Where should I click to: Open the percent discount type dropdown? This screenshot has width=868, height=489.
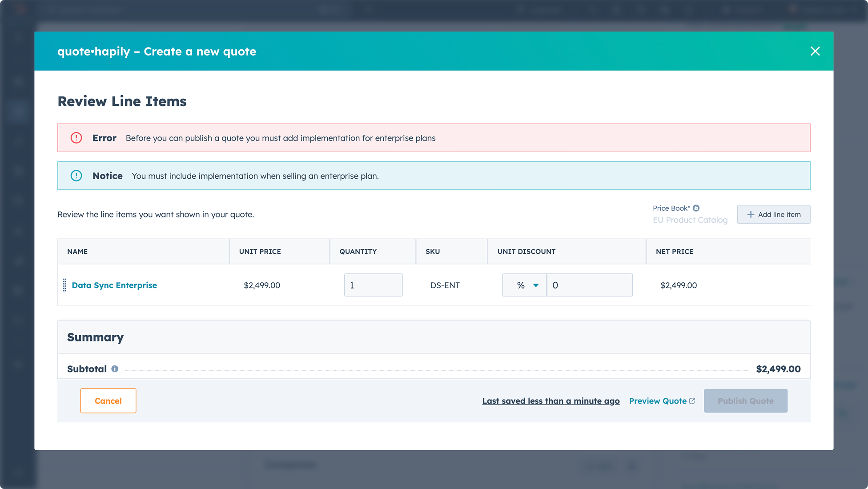point(524,285)
